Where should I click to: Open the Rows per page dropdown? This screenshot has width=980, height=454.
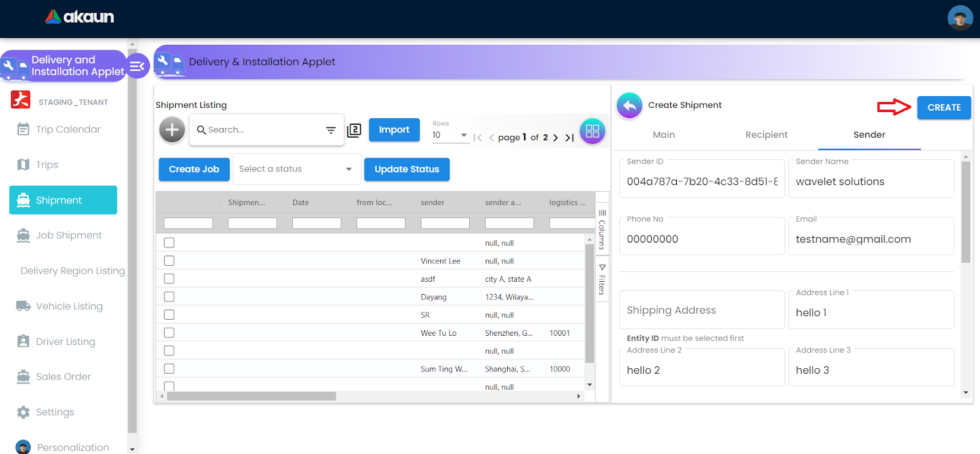coord(450,135)
